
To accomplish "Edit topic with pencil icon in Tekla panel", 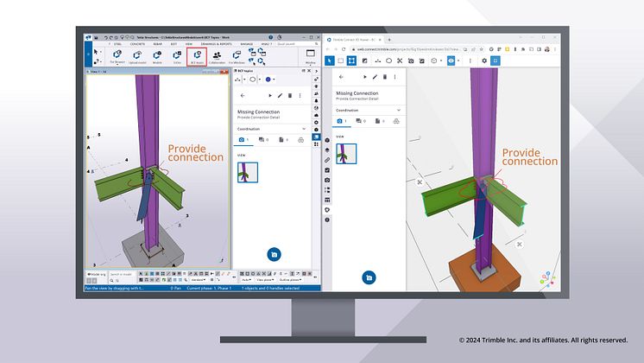I will [277, 96].
